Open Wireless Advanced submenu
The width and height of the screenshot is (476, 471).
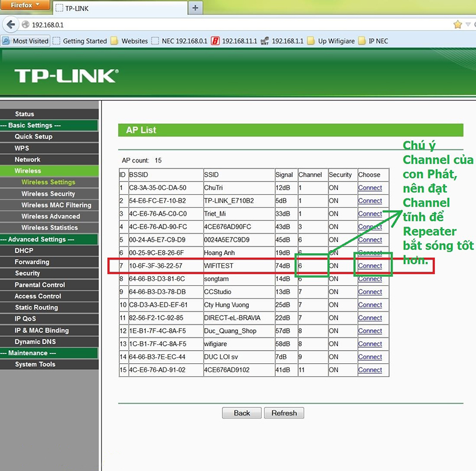click(49, 216)
